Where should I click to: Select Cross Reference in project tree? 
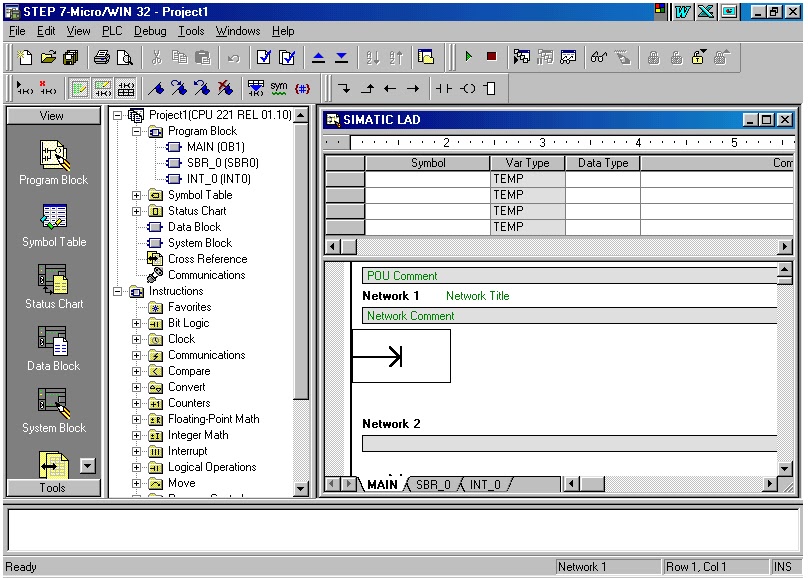click(207, 259)
